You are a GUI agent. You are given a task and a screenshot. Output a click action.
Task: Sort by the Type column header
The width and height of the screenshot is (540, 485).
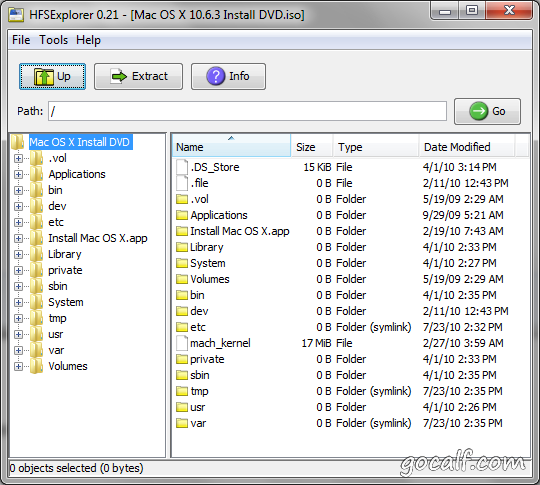(376, 146)
